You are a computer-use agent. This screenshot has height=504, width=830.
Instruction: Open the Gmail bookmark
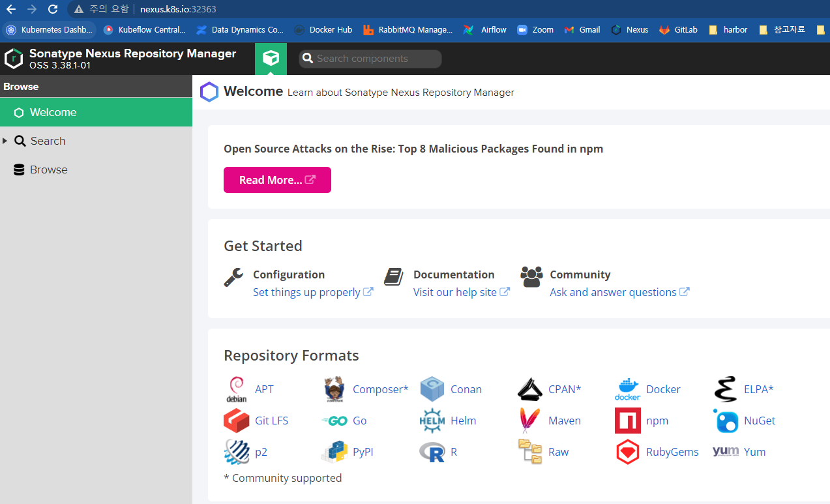582,29
